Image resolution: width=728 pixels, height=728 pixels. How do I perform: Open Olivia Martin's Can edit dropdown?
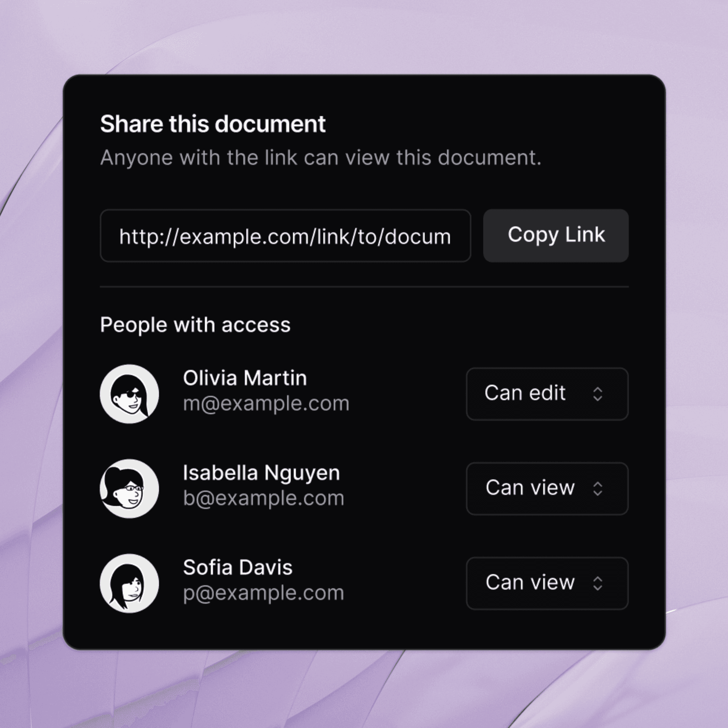coord(547,394)
